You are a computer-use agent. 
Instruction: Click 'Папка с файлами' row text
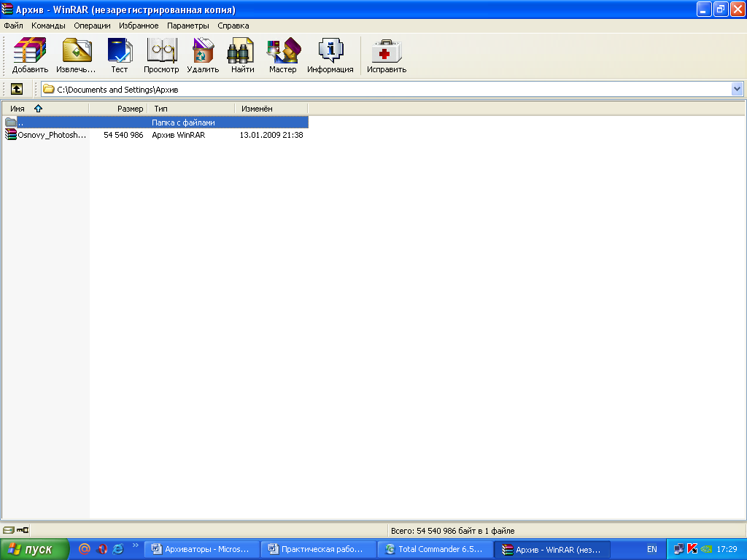(x=183, y=122)
